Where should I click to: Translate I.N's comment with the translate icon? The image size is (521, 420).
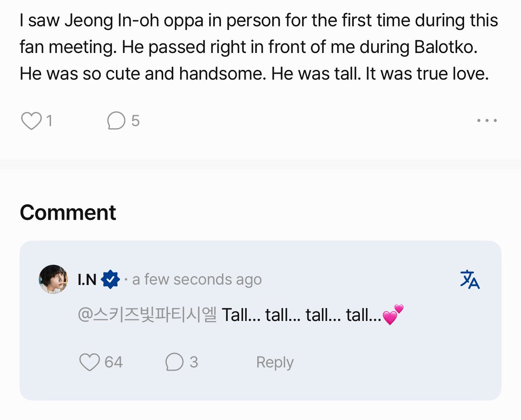point(470,279)
